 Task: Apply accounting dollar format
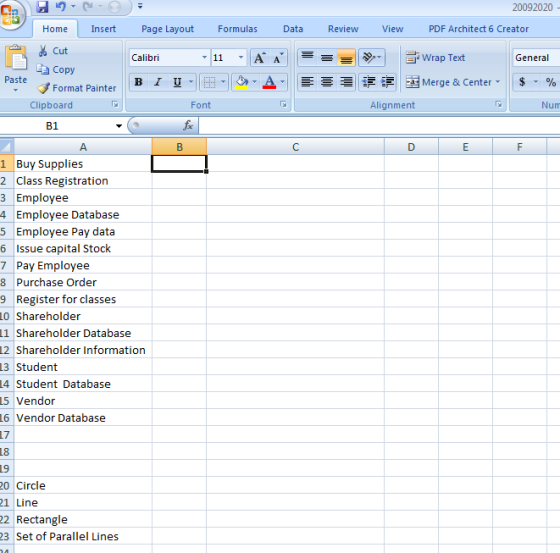(522, 82)
